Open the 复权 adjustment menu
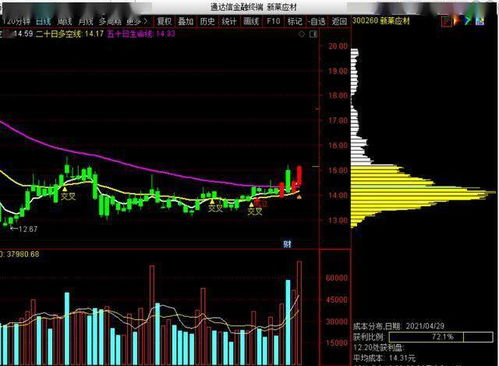This screenshot has height=366, width=499. [164, 21]
